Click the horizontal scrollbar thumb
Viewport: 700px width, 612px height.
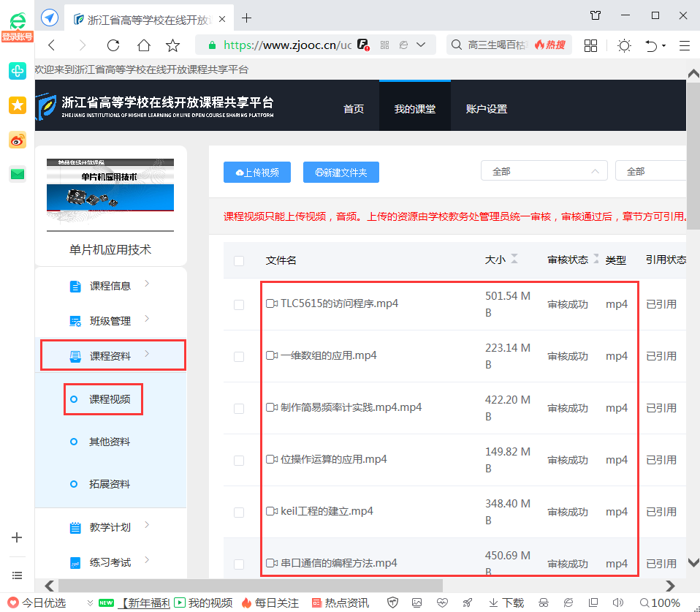[251, 586]
